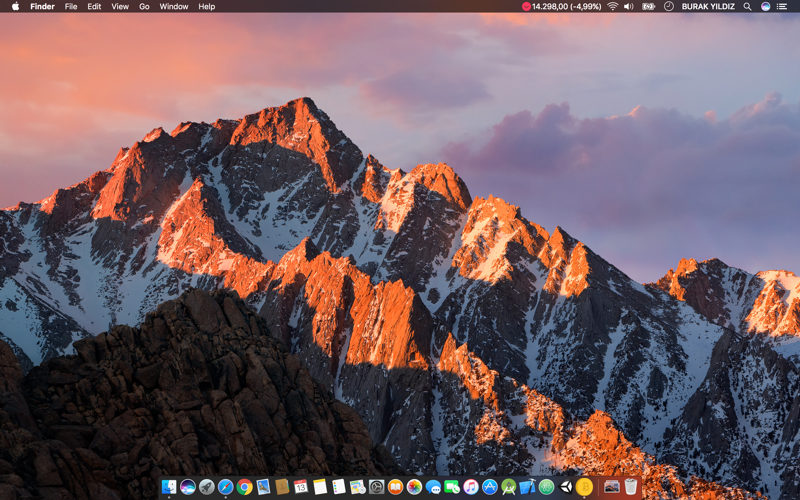Open the App Store
Image resolution: width=800 pixels, height=500 pixels.
[490, 487]
